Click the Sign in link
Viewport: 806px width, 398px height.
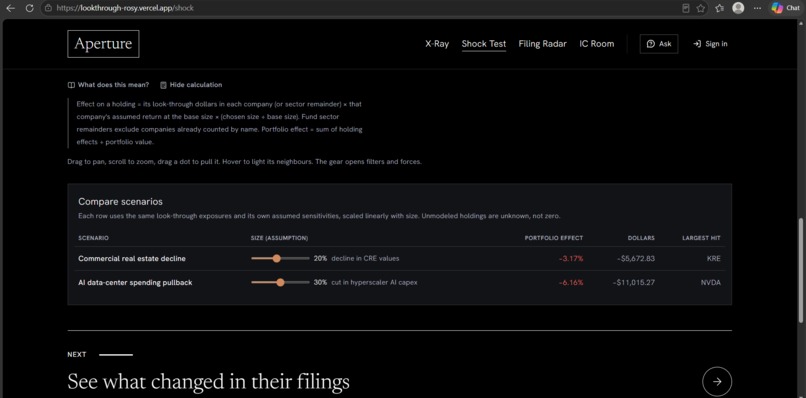click(x=710, y=44)
